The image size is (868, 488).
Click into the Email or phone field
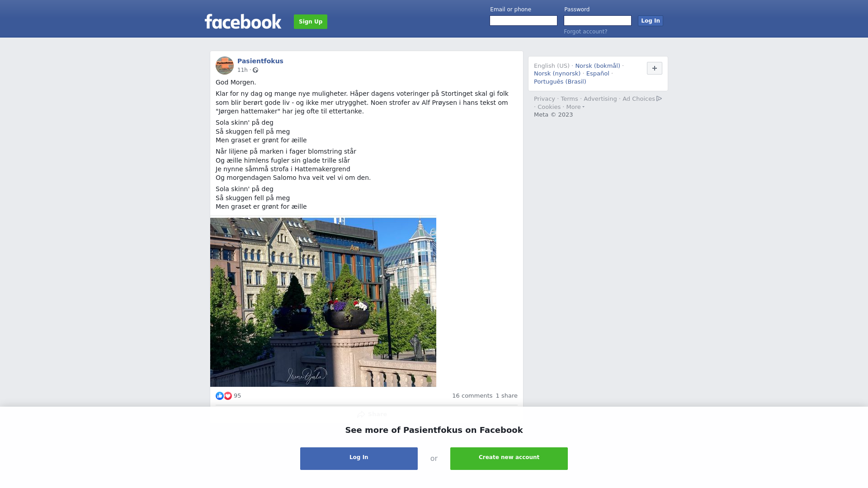[524, 21]
